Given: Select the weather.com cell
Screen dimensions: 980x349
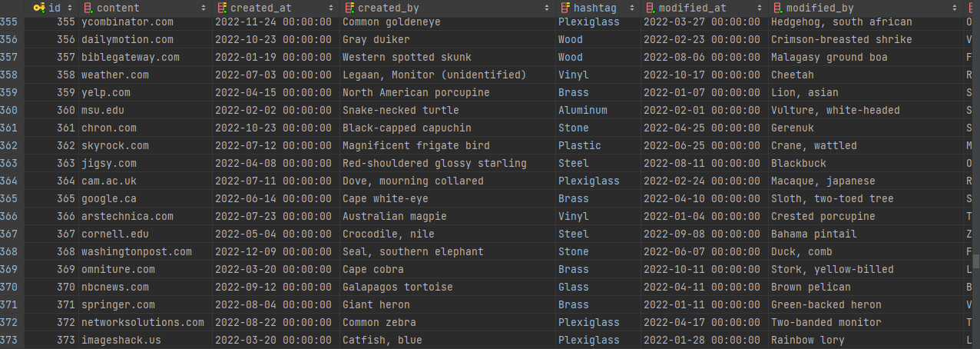Looking at the screenshot, I should pyautogui.click(x=145, y=75).
